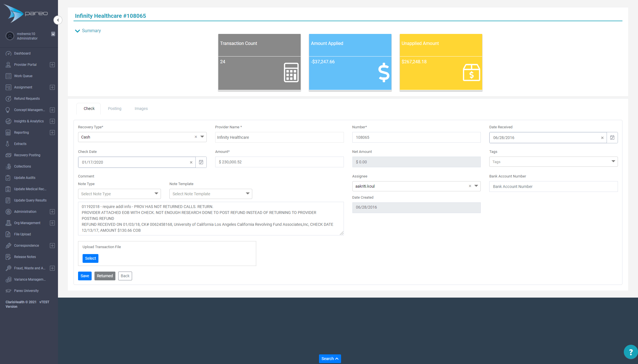The width and height of the screenshot is (638, 364).
Task: Switch to the Images tab
Action: coord(141,109)
